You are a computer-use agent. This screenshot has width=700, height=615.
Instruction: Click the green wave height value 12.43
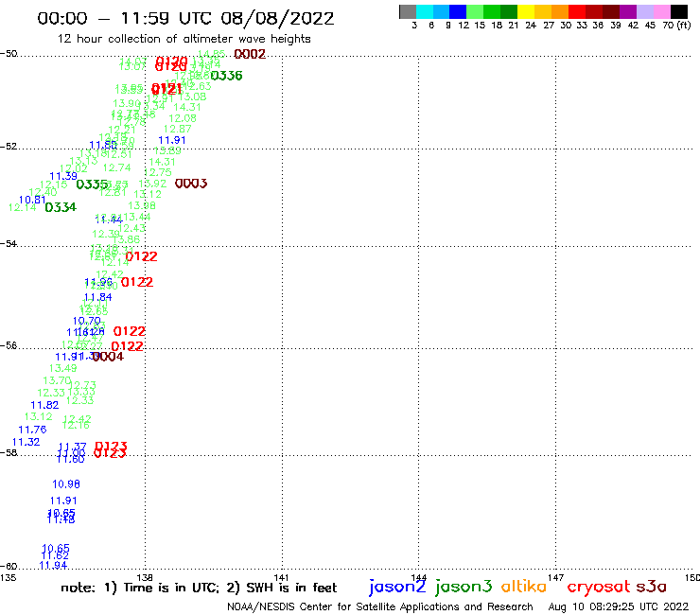pyautogui.click(x=131, y=228)
